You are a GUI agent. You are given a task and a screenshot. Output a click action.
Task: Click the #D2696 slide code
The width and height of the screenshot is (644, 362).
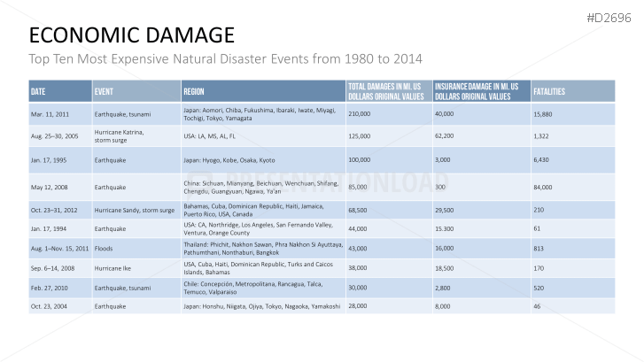click(x=609, y=14)
